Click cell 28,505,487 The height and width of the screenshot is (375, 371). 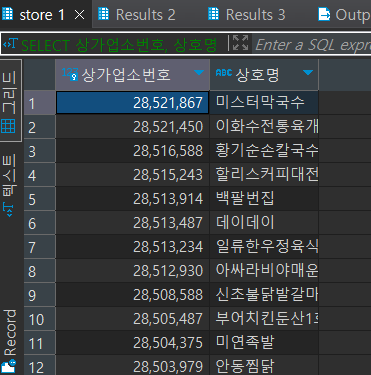coord(133,319)
